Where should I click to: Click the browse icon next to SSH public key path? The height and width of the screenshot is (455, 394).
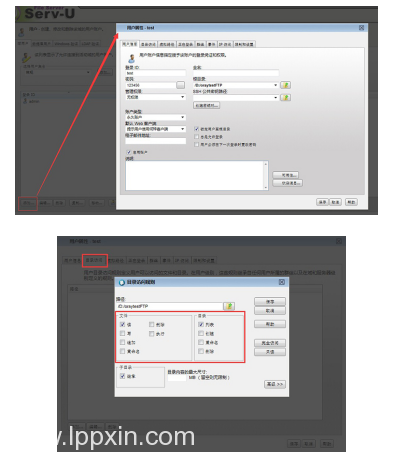285,97
